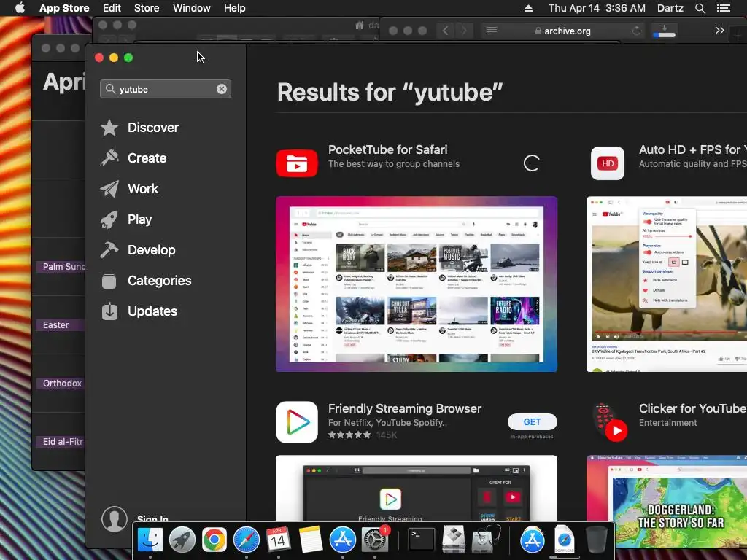Open Auto HD + FPS title link

coord(693,149)
